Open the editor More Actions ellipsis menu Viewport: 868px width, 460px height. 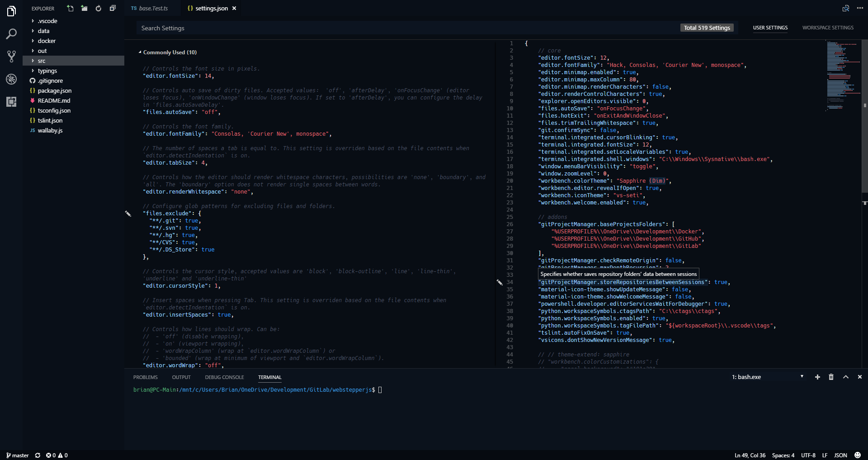(860, 8)
